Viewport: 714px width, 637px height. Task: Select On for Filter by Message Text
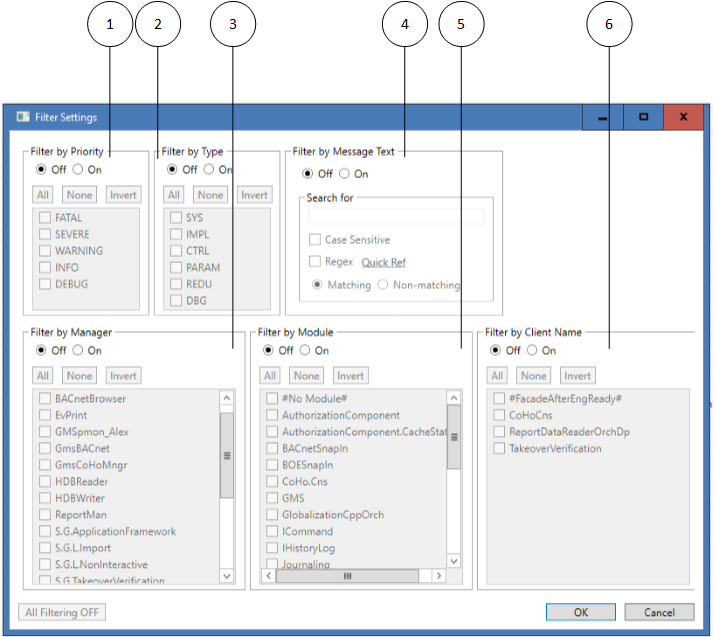[x=345, y=174]
